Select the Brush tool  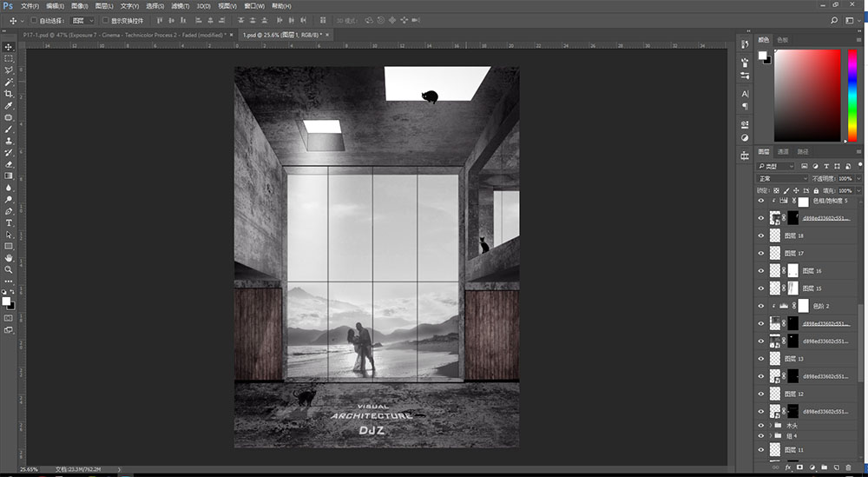(x=9, y=129)
